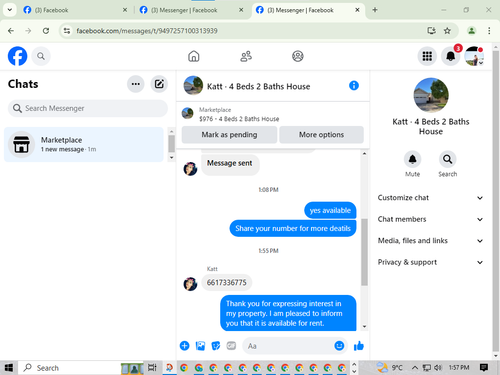The width and height of the screenshot is (500, 375).
Task: Open the Facebook menu grid icon
Action: click(427, 56)
